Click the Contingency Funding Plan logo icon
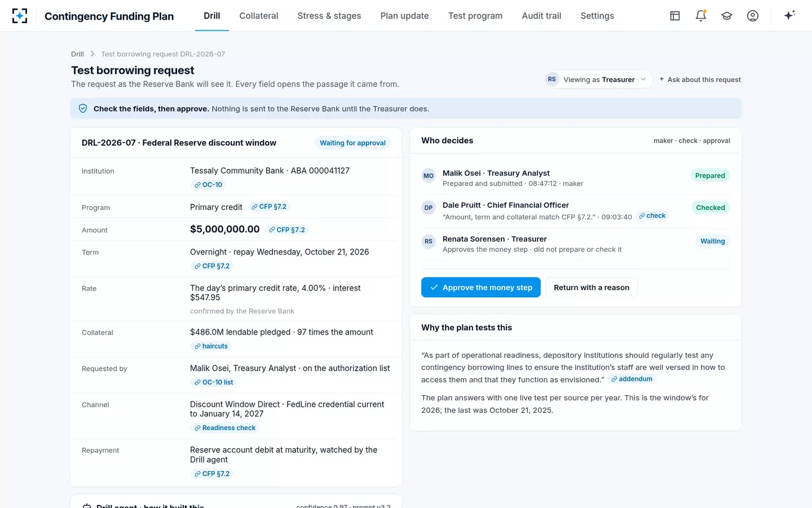The image size is (812, 508). click(x=20, y=16)
